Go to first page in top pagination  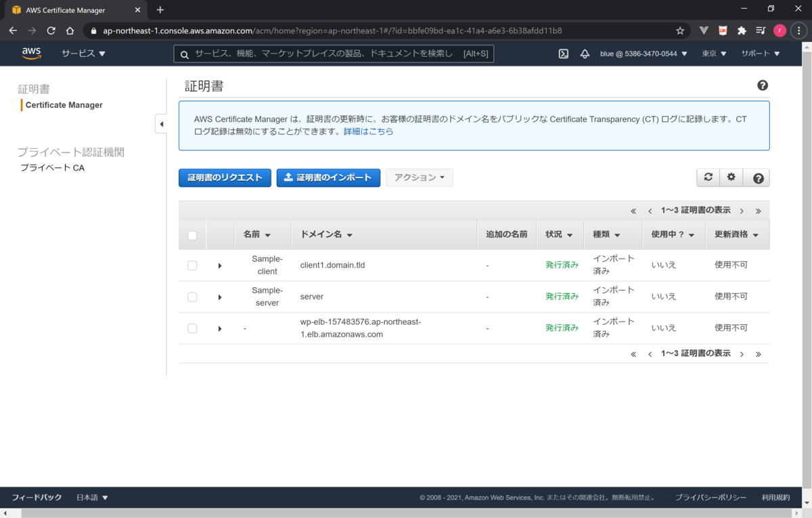(x=633, y=211)
